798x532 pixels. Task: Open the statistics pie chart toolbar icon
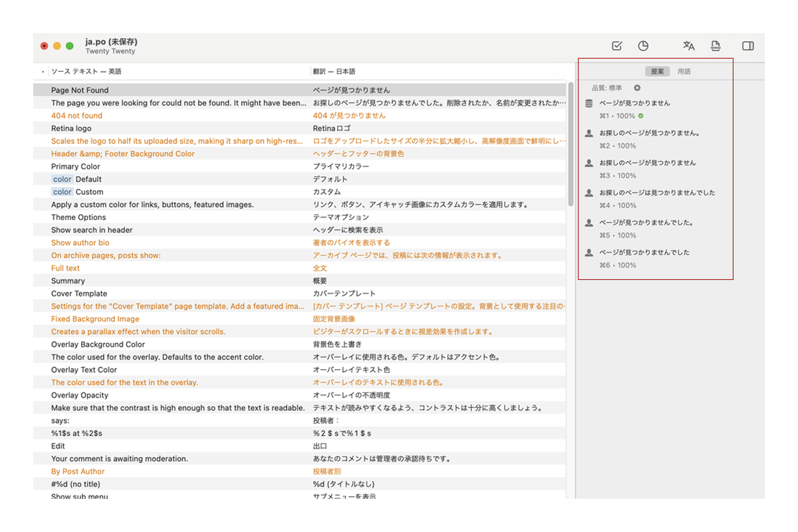coord(643,46)
